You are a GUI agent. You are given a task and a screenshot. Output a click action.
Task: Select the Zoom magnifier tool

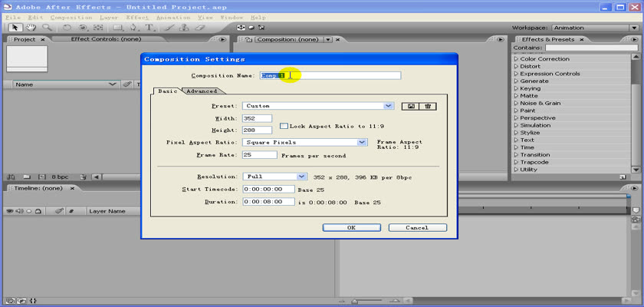[47, 28]
